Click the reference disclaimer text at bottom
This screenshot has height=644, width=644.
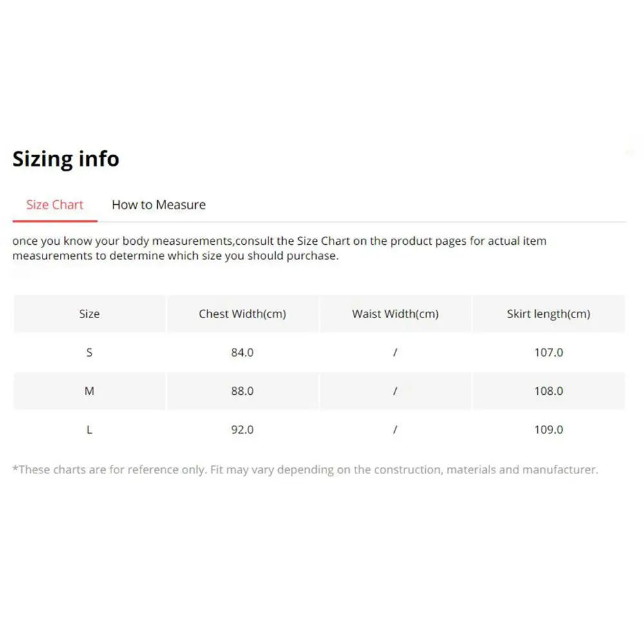[305, 469]
